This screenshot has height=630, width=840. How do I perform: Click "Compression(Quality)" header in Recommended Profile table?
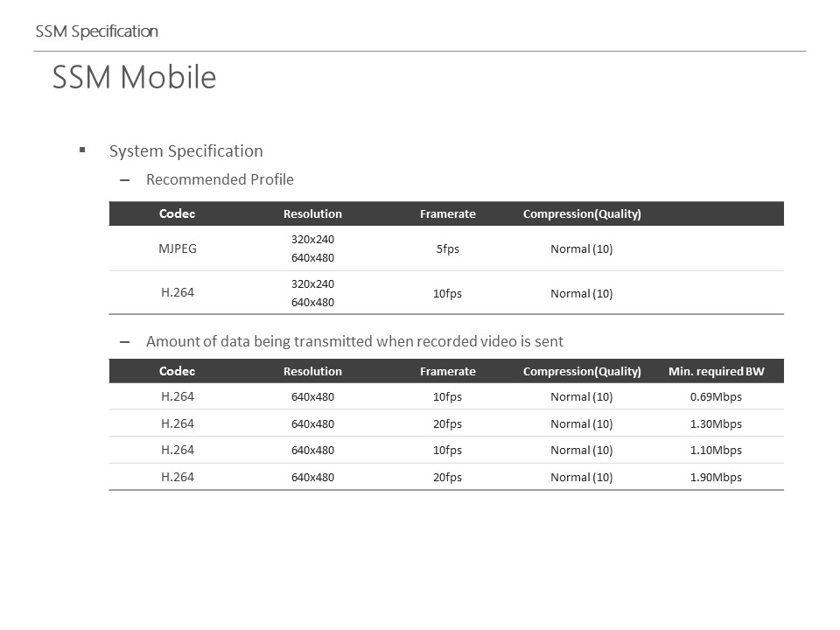click(583, 213)
